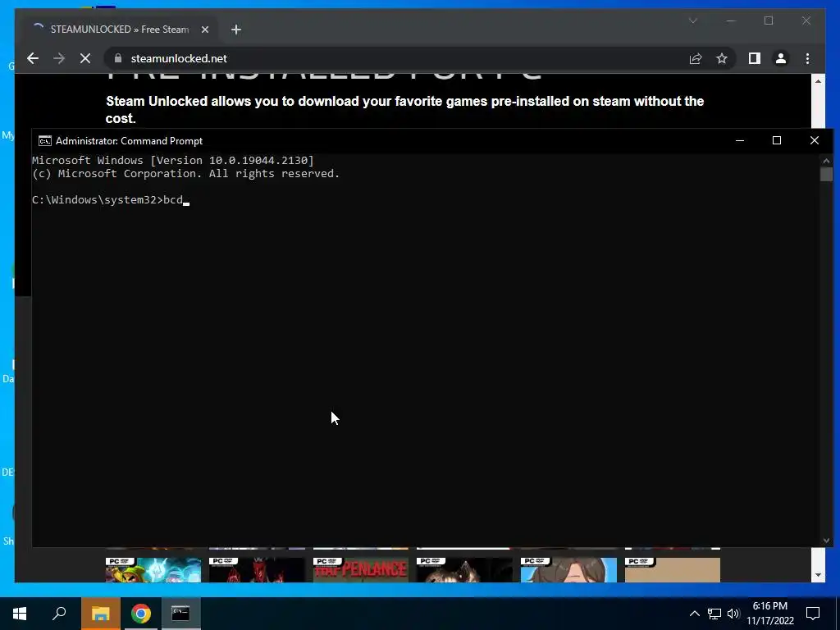Open File Explorer from taskbar
This screenshot has height=630, width=840.
coord(101,614)
